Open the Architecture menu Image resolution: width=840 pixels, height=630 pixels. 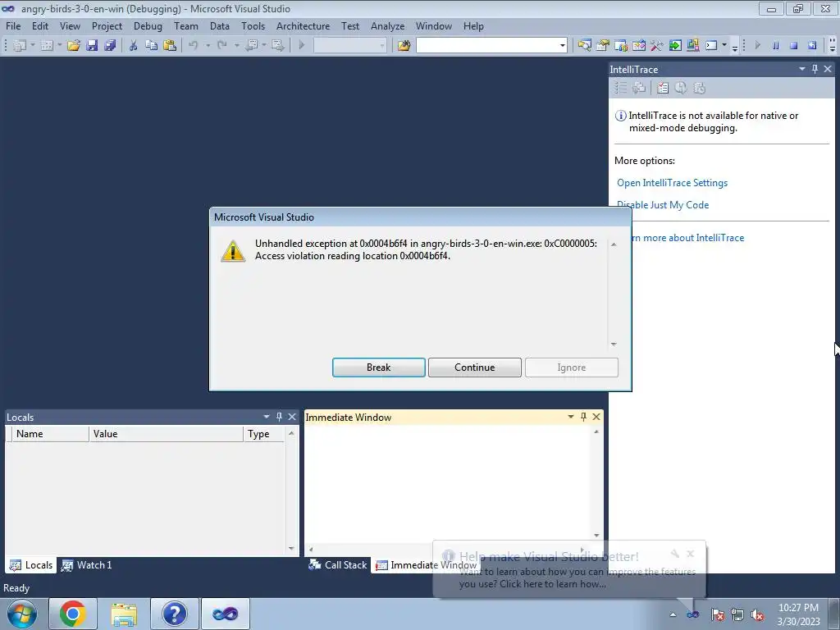click(x=303, y=25)
